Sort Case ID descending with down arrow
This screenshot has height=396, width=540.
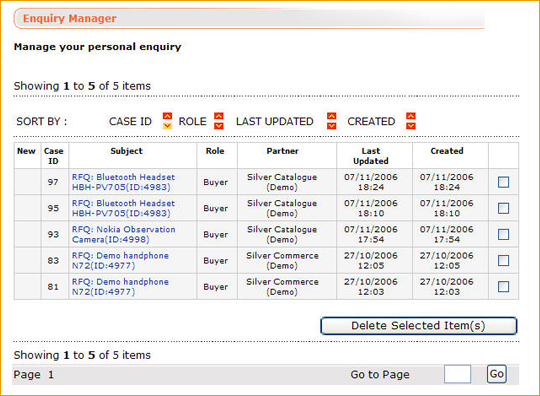click(167, 126)
